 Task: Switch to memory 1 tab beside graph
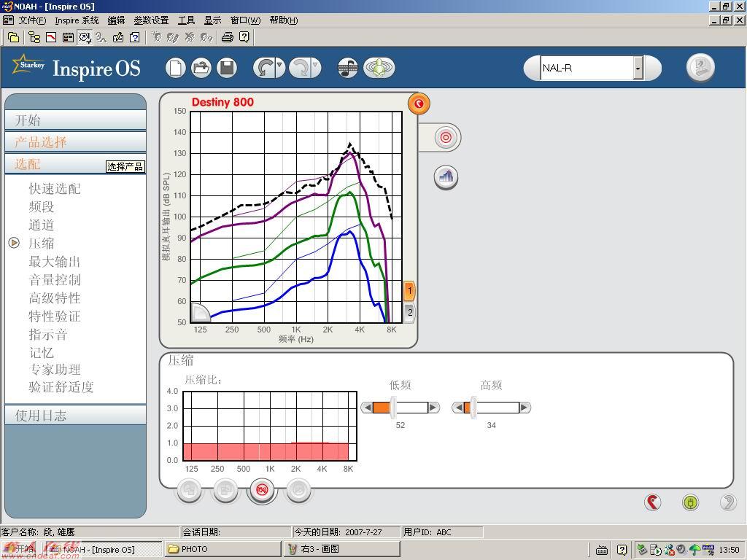coord(409,291)
